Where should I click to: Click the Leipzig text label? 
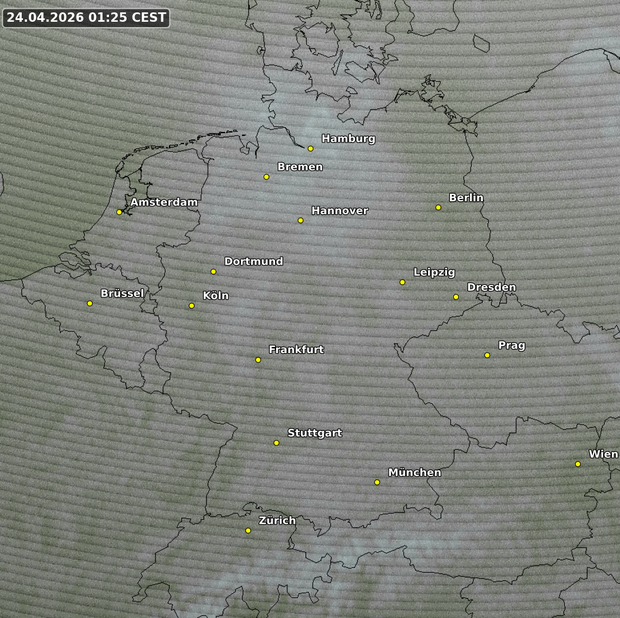click(x=434, y=272)
